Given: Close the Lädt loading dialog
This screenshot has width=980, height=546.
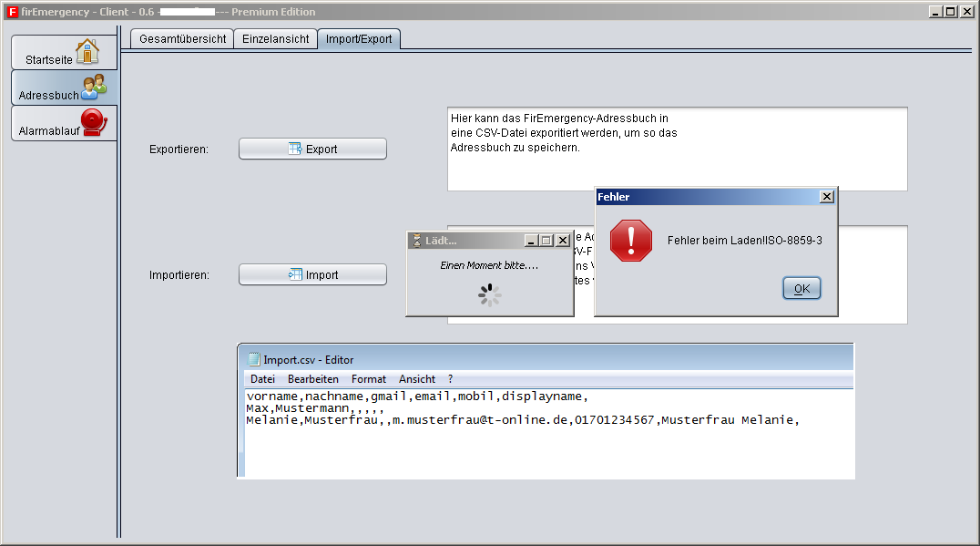Looking at the screenshot, I should (x=563, y=241).
